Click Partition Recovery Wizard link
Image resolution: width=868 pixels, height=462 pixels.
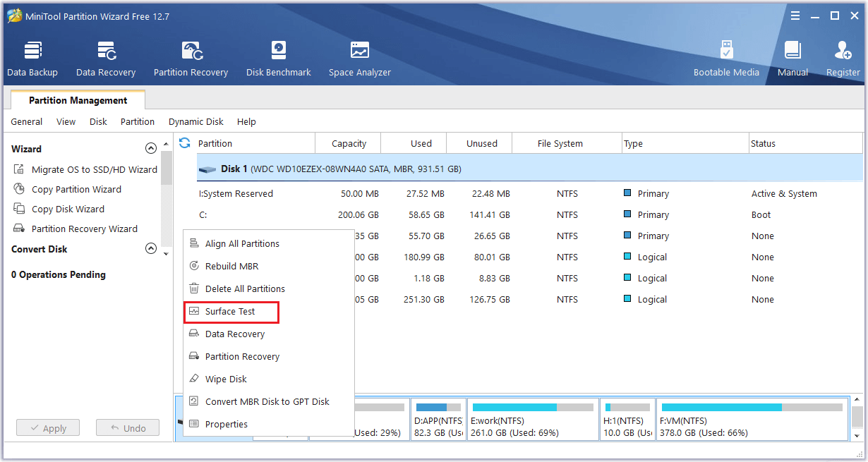(85, 229)
